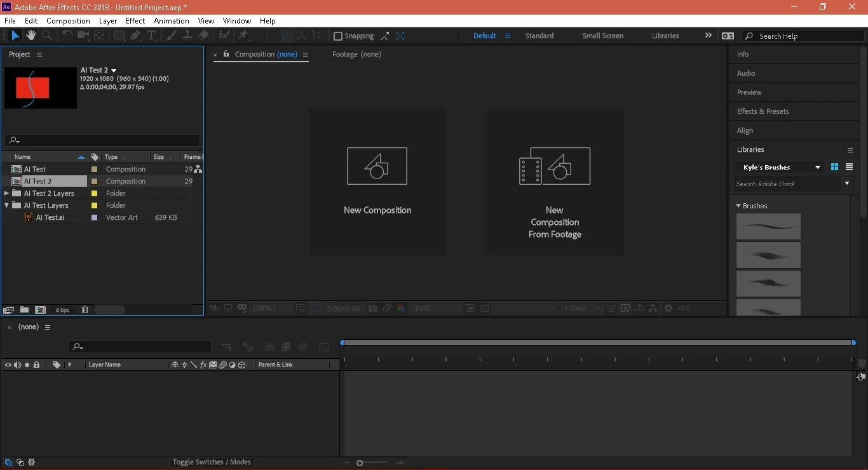This screenshot has width=868, height=470.
Task: Toggle viewer lock on Composition tab
Action: [226, 54]
